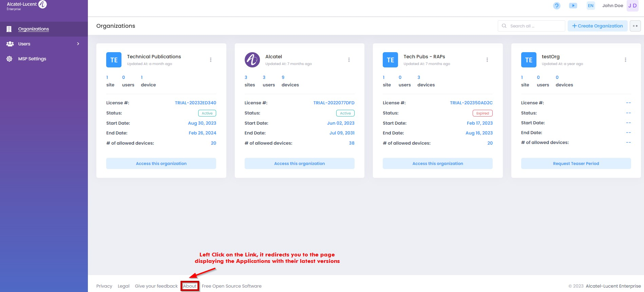Click the testOrg TE avatar

[x=529, y=60]
